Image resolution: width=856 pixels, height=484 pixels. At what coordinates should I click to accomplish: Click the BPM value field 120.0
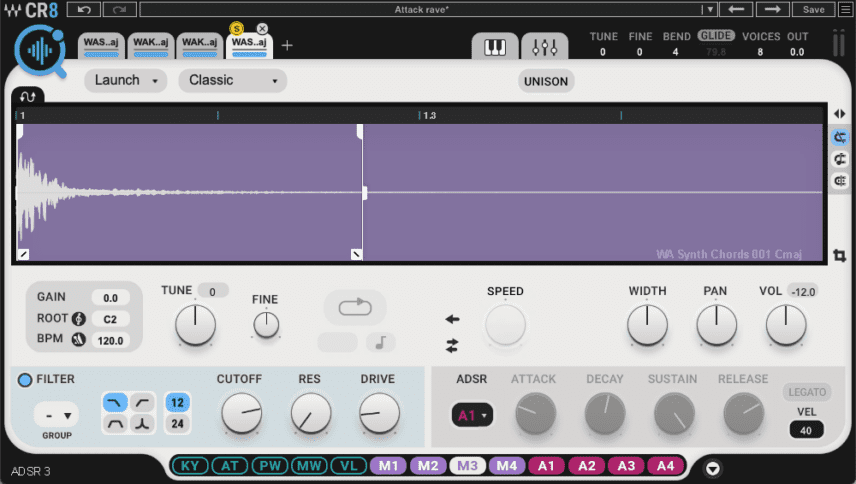click(x=111, y=340)
